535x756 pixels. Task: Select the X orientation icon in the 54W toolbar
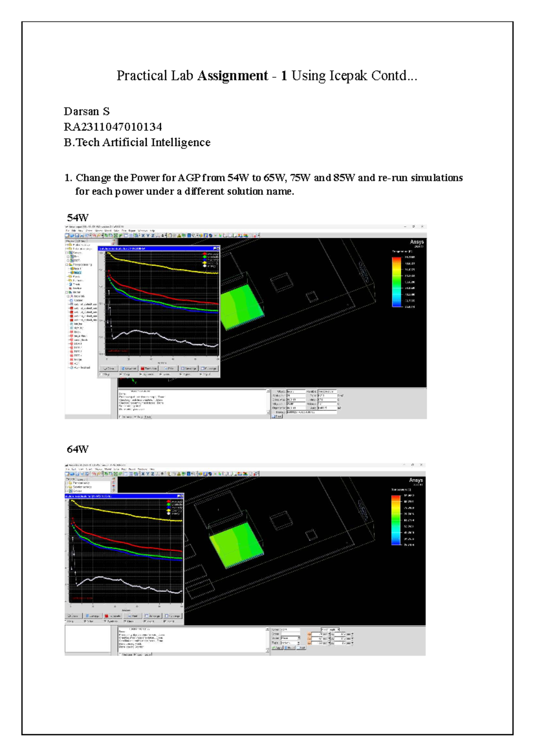143,235
